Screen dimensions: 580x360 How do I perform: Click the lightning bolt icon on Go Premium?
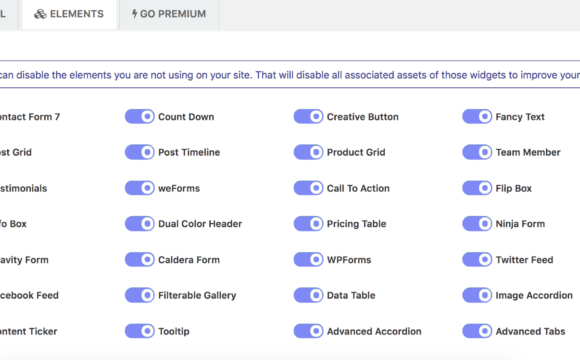[x=134, y=14]
